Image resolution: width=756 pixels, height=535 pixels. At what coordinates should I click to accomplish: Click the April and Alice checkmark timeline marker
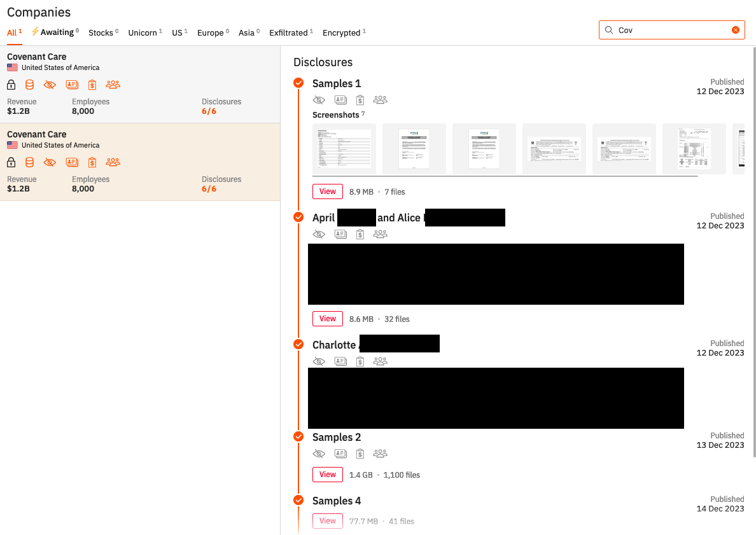click(x=298, y=217)
